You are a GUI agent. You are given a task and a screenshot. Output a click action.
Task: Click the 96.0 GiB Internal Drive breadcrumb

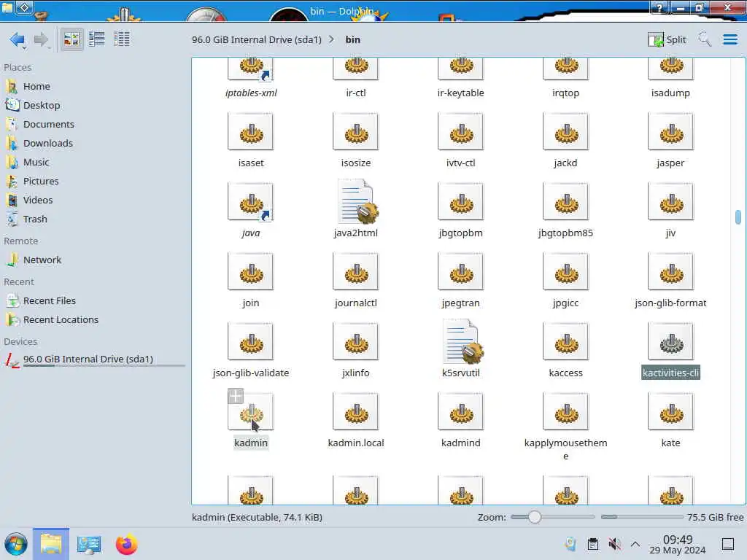(x=256, y=39)
